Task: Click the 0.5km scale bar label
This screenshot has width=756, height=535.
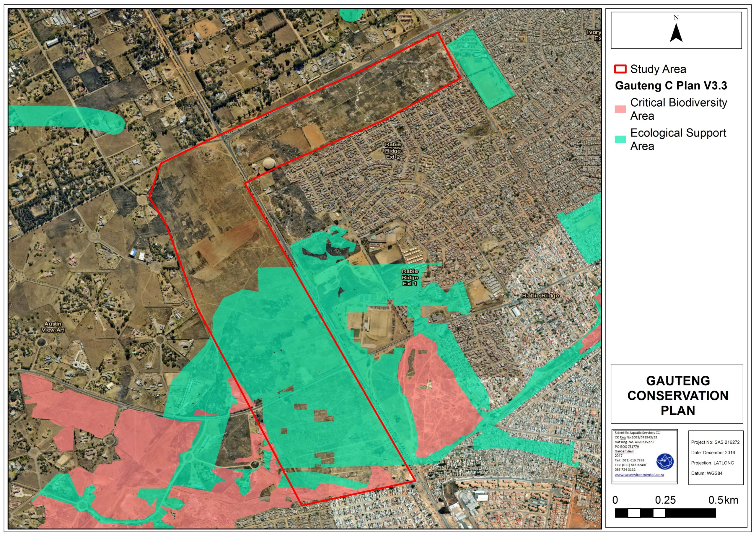Action: point(723,500)
